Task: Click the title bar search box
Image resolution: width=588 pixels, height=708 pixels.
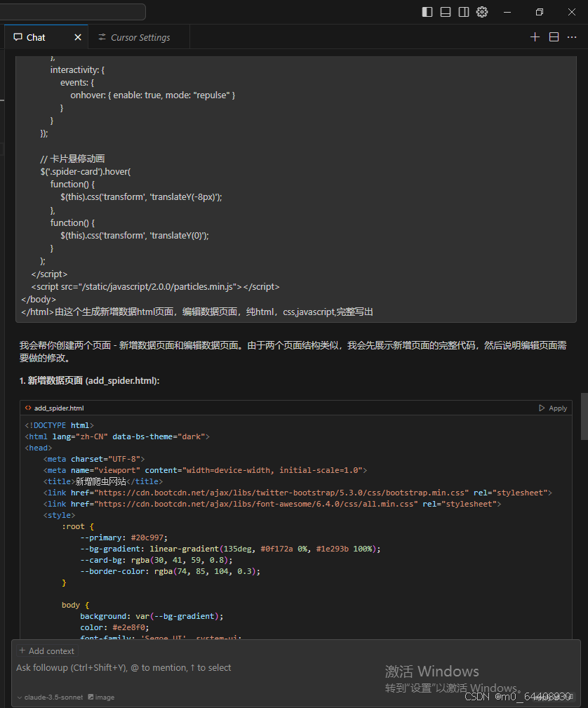Action: pyautogui.click(x=72, y=12)
